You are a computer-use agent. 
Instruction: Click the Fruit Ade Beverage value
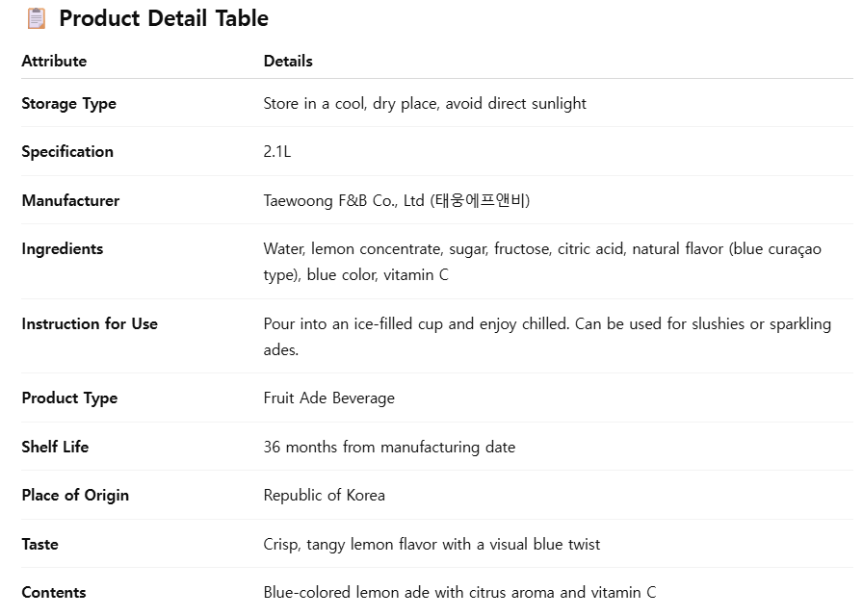click(328, 398)
